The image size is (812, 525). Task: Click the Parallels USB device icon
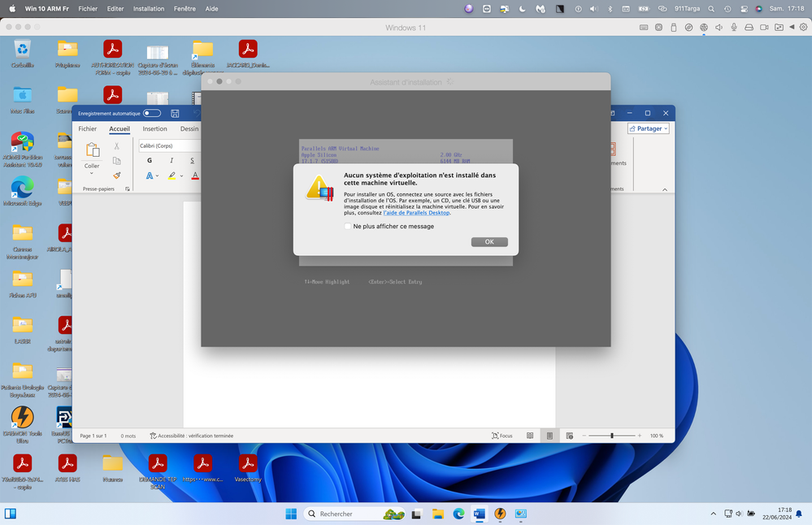tap(673, 28)
